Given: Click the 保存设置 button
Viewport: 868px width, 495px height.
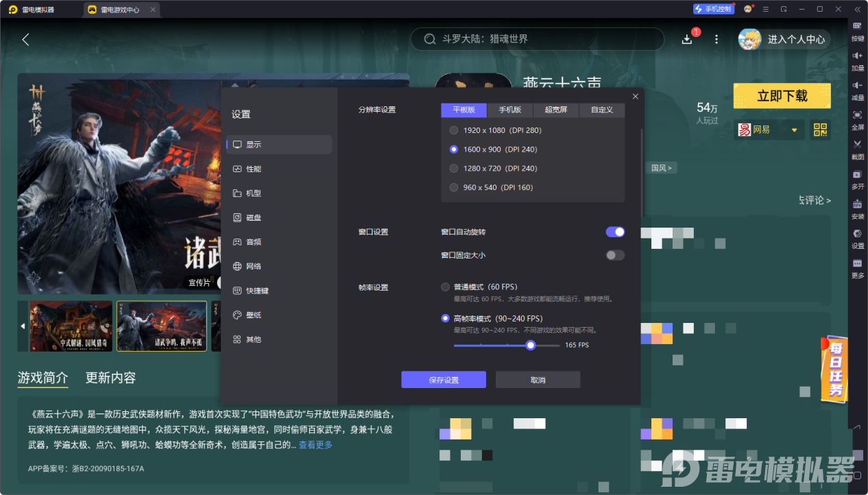Looking at the screenshot, I should 444,380.
